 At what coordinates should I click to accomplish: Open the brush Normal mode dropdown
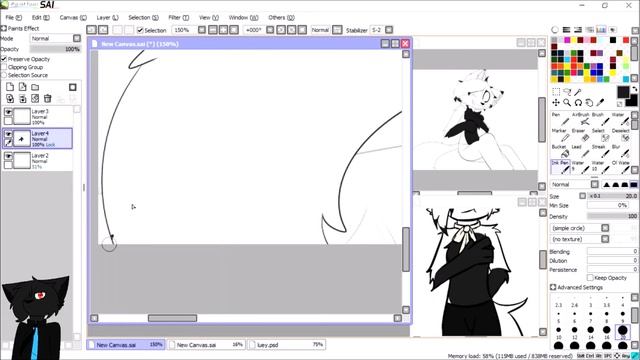tap(595, 184)
